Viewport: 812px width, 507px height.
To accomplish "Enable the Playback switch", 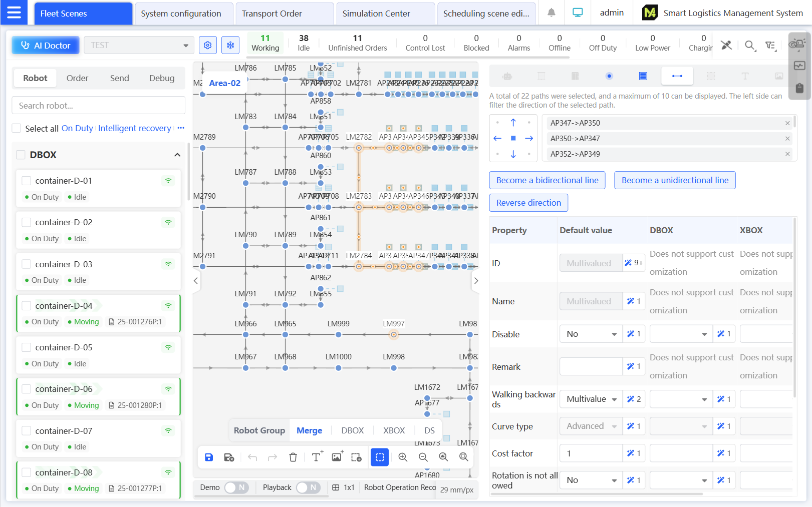I will [308, 487].
